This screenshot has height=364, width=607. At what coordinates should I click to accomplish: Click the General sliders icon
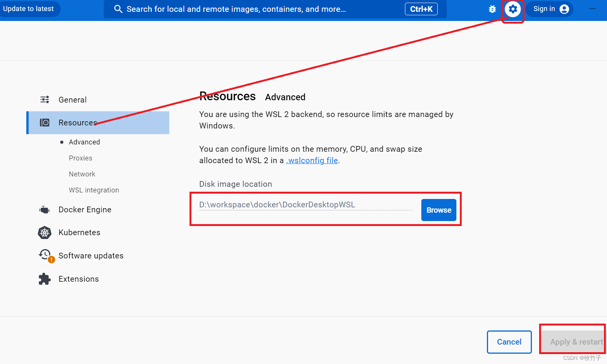45,99
